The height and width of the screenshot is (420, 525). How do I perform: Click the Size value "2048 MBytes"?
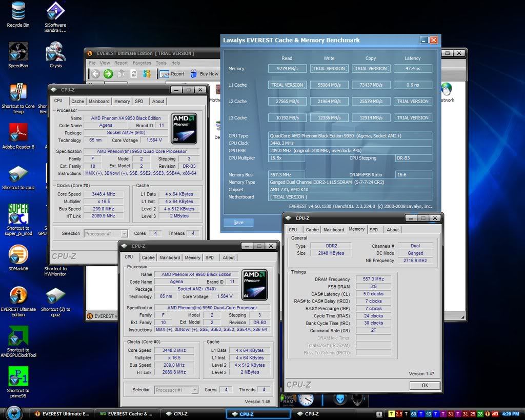tap(331, 253)
